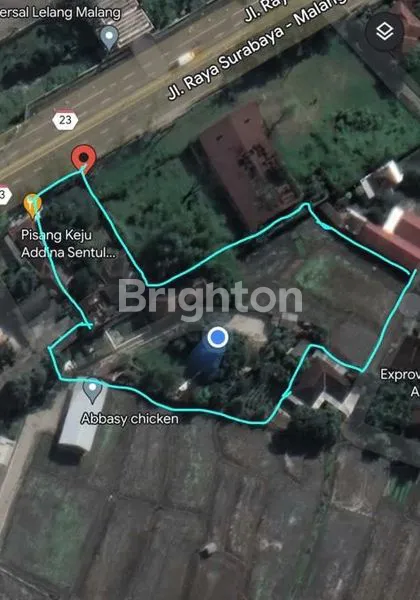The height and width of the screenshot is (600, 420).
Task: Select the Abbasy chicken place pin
Action: [x=93, y=390]
